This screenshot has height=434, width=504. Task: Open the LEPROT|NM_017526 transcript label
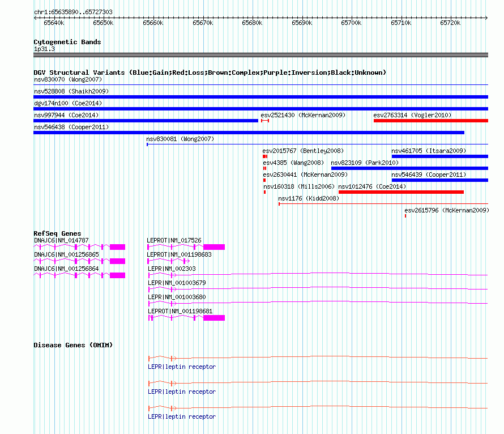pyautogui.click(x=174, y=240)
